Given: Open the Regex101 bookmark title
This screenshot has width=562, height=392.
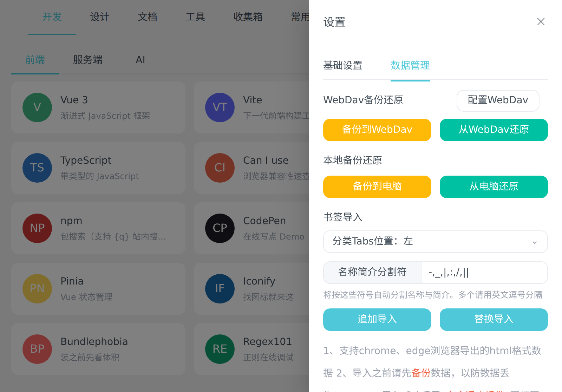Looking at the screenshot, I should tap(268, 341).
